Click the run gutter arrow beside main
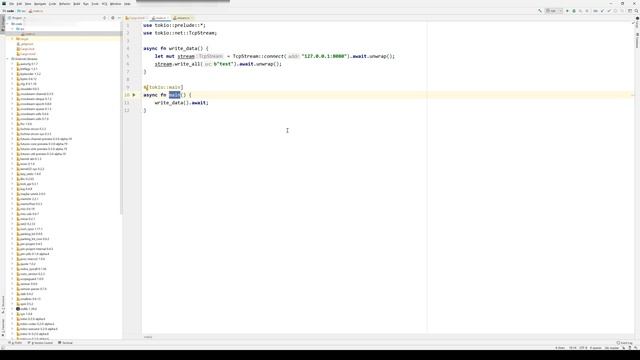This screenshot has height=360, width=640. tap(134, 95)
